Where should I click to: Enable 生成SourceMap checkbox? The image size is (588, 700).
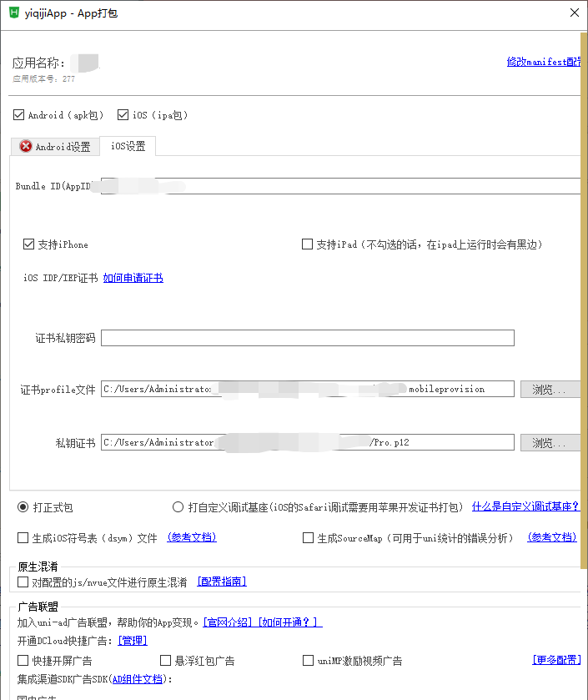tap(308, 538)
